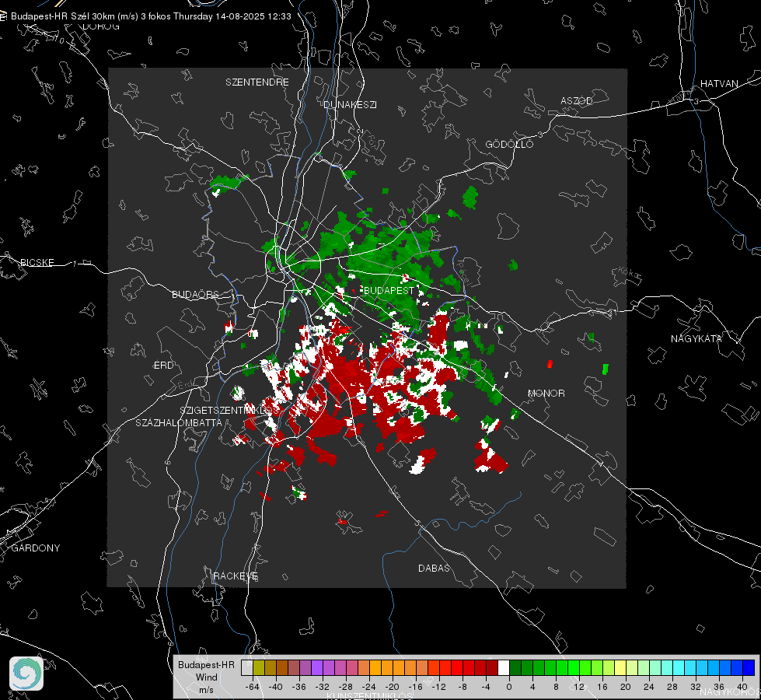
Task: Select the 16 tick label
Action: point(602,687)
